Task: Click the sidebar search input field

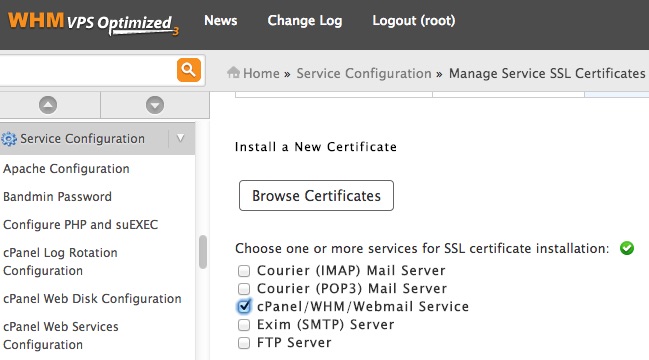Action: coord(87,70)
